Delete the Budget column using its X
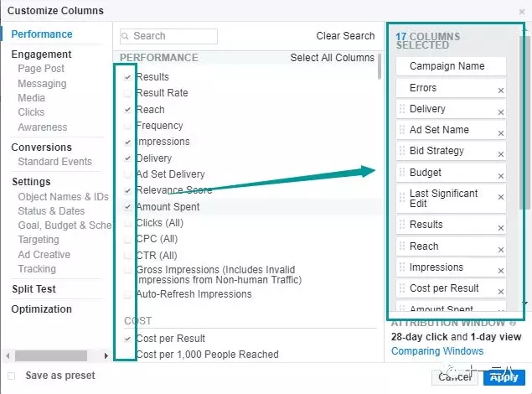The height and width of the screenshot is (394, 532). point(501,176)
